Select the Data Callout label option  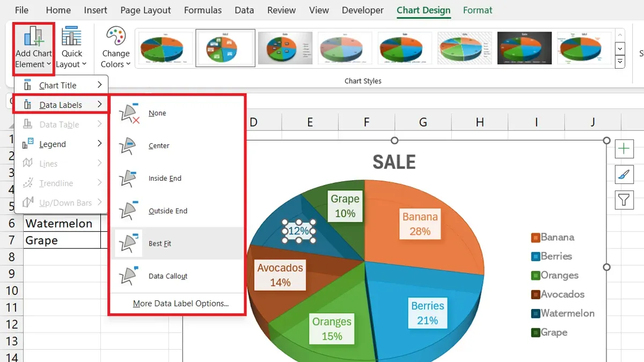coord(177,276)
